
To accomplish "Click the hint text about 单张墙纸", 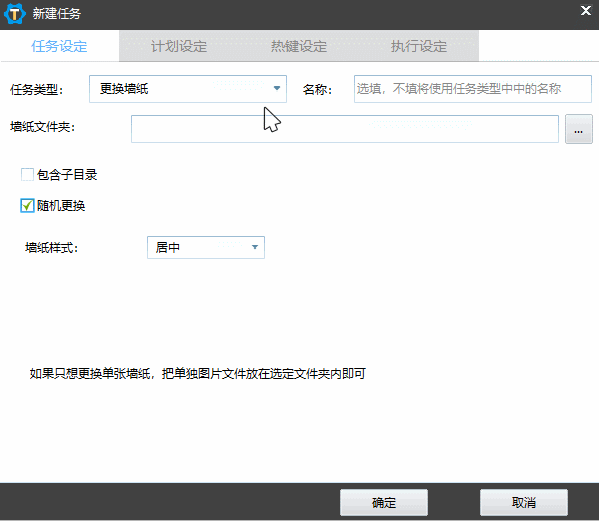I will [x=198, y=373].
